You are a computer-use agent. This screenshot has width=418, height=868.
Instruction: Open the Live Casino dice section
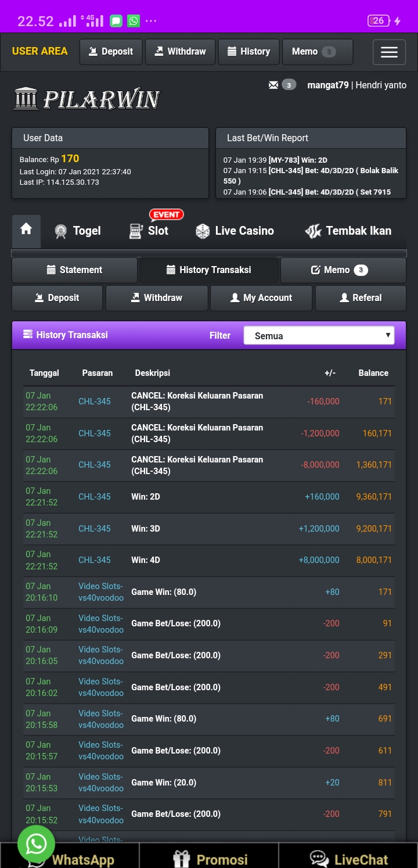coord(235,231)
